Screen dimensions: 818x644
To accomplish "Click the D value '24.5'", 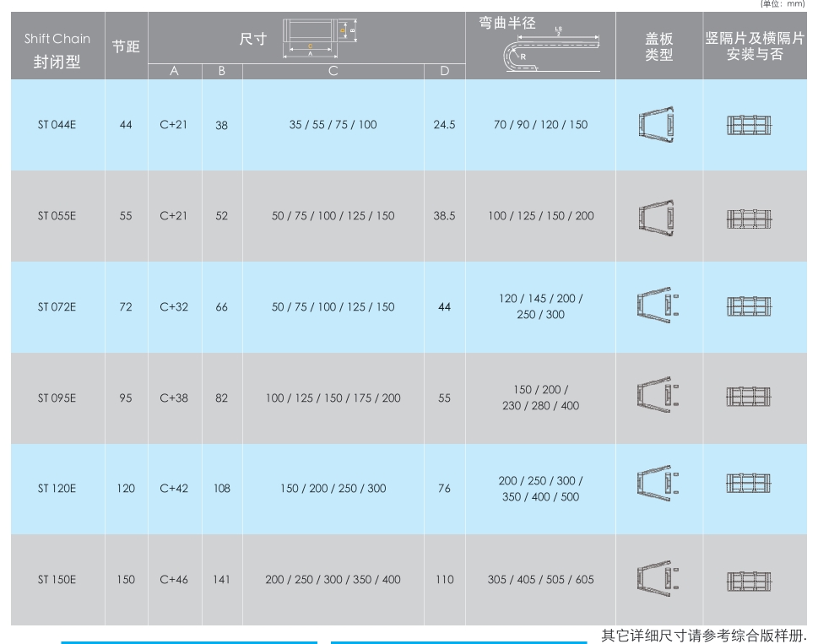I will (445, 125).
